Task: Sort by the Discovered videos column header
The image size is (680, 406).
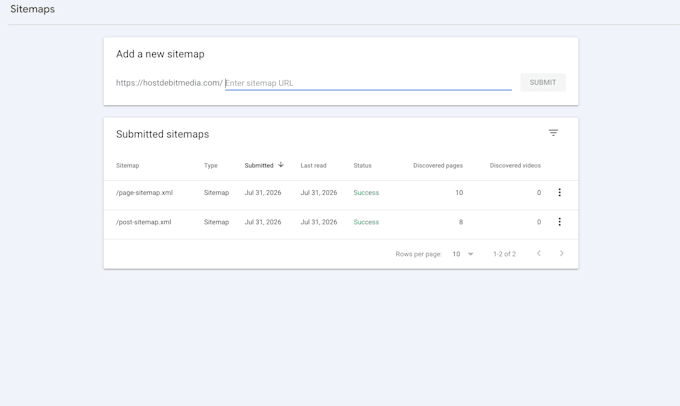Action: [x=515, y=165]
